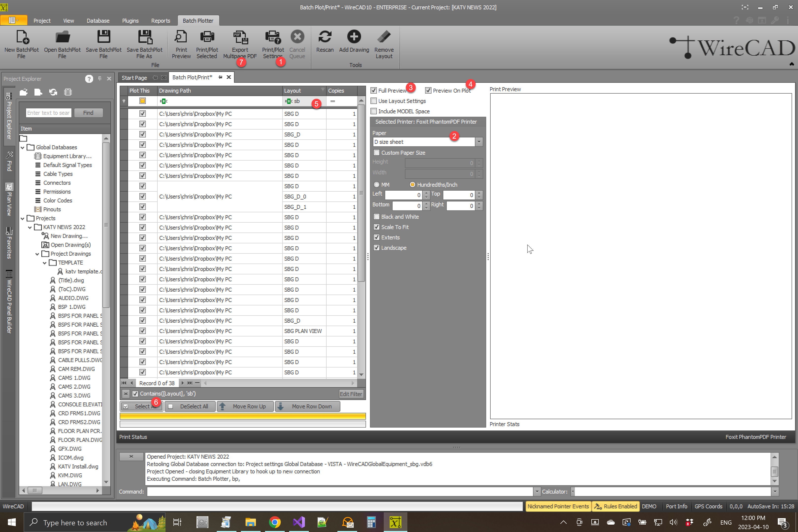
Task: Open the Favorites side panel tab
Action: 9,243
